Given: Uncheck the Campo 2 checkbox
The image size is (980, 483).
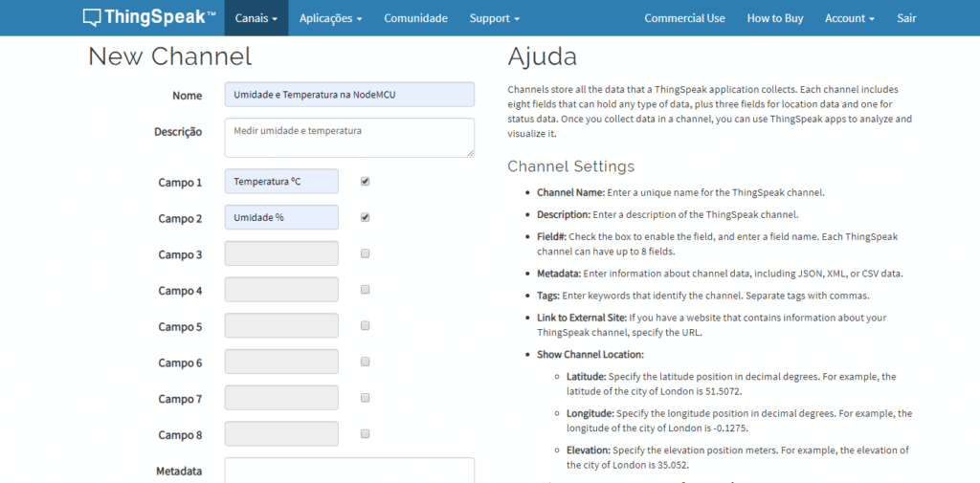Looking at the screenshot, I should 365,217.
